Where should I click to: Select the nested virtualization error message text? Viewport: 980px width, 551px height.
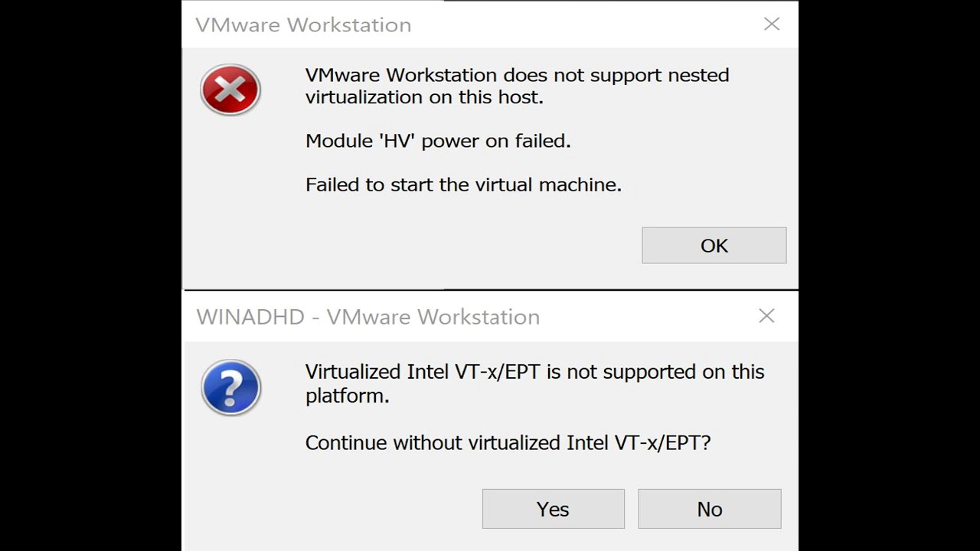tap(517, 86)
